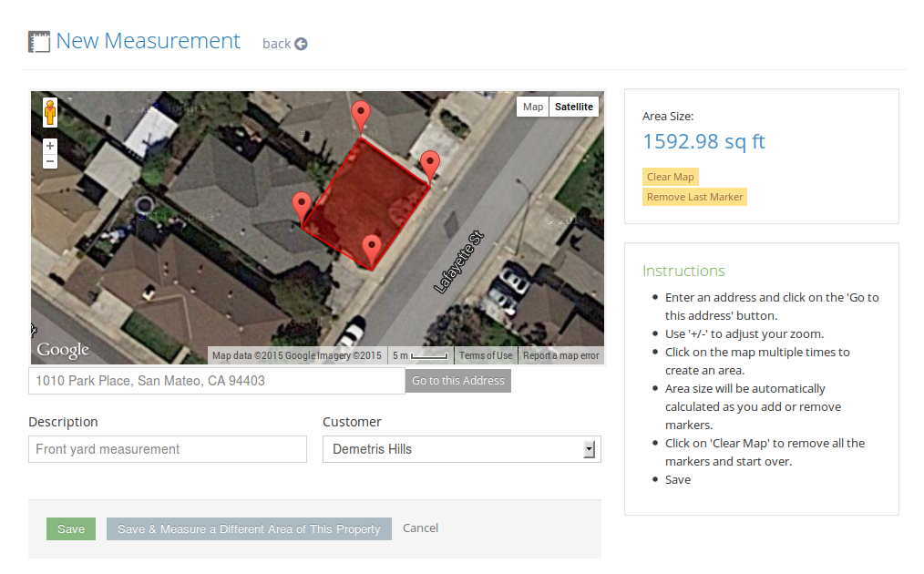Screen dimensions: 924x574
Task: Click the Description label
Action: point(63,422)
